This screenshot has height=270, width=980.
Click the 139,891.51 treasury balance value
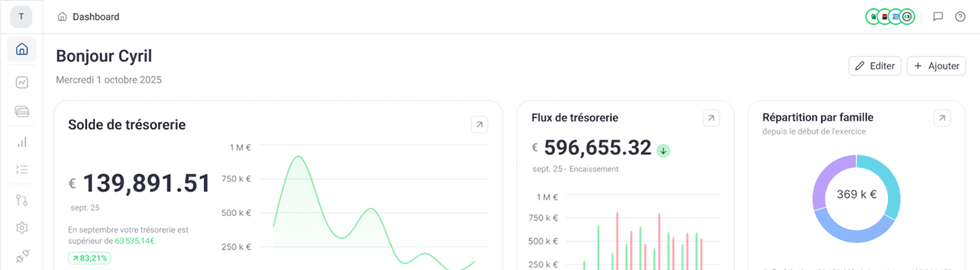tap(146, 183)
